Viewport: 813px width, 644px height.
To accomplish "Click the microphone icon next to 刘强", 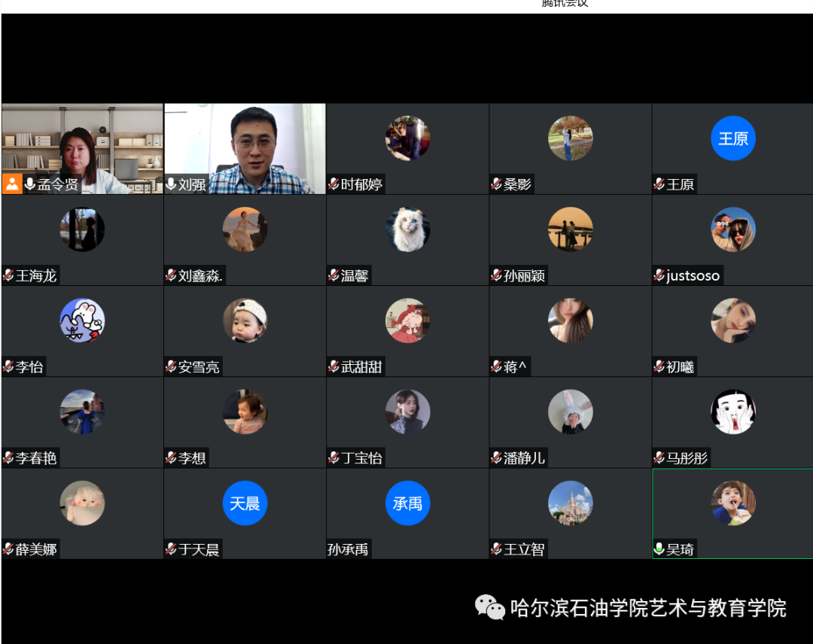I will [x=172, y=184].
